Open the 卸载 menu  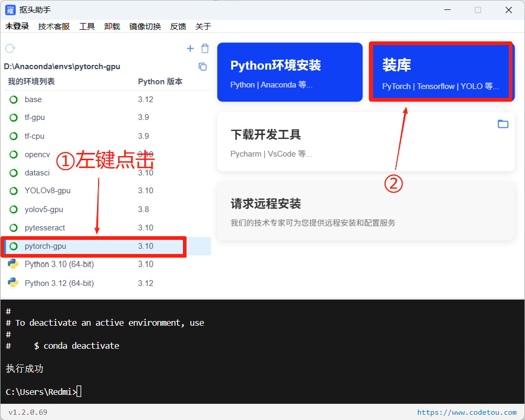coord(112,26)
